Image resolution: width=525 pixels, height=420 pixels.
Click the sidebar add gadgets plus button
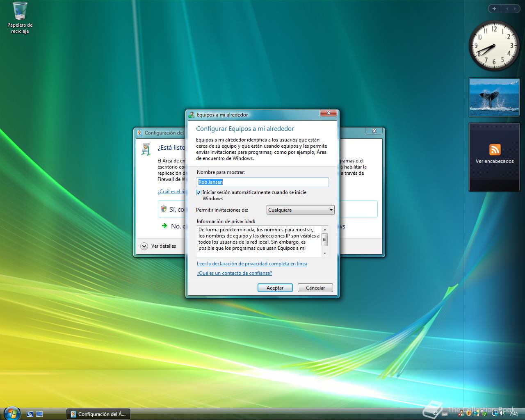(x=494, y=8)
